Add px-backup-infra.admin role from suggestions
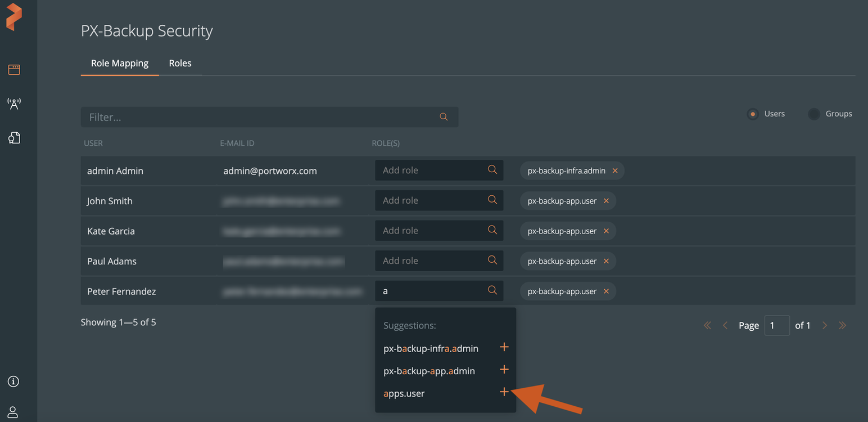Screen dimensions: 868x422 click(x=504, y=347)
